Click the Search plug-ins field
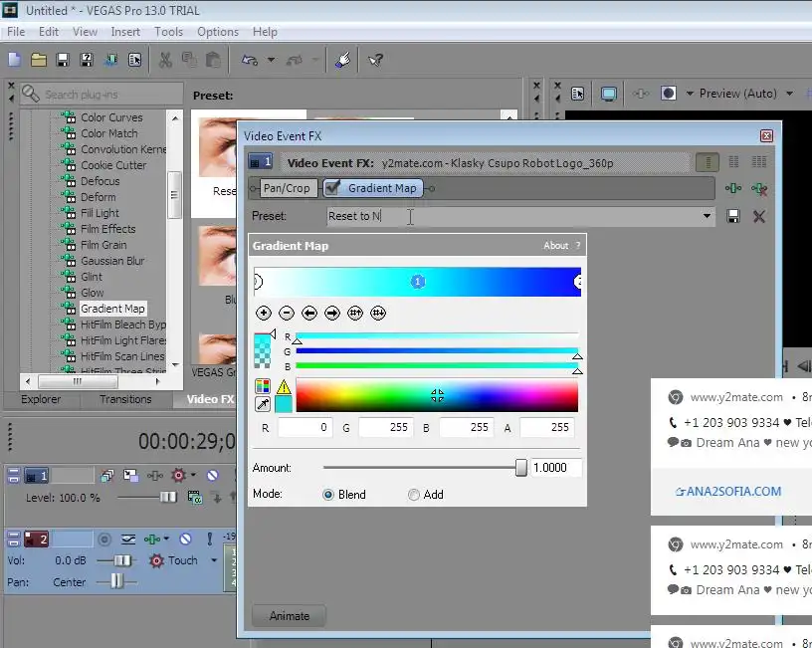The image size is (812, 648). coord(102,95)
